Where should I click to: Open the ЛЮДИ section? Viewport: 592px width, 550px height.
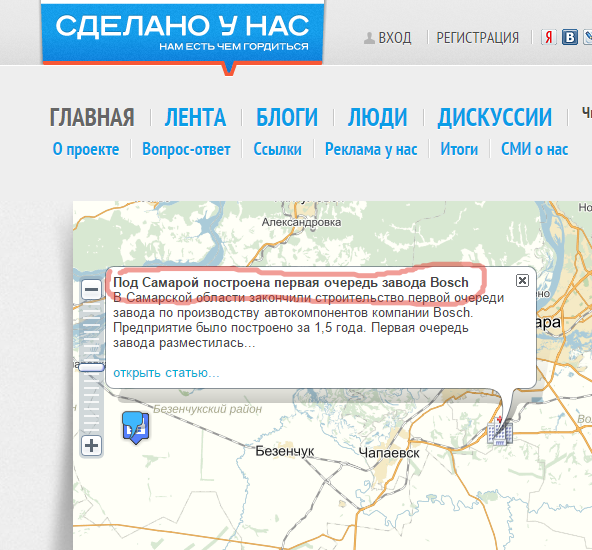click(378, 117)
